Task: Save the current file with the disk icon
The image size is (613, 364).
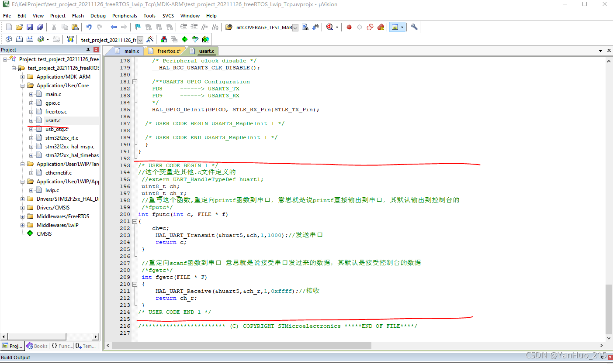Action: [30, 27]
